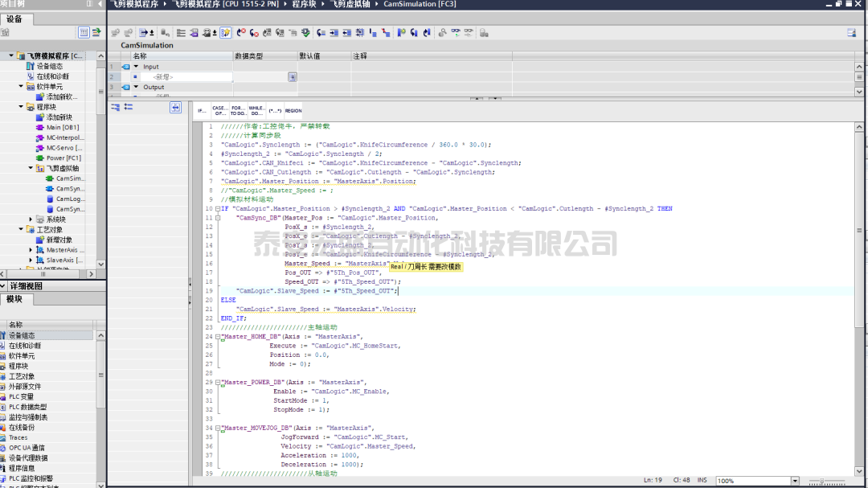The height and width of the screenshot is (488, 868).
Task: Collapse the Output section in interface table
Action: 136,87
